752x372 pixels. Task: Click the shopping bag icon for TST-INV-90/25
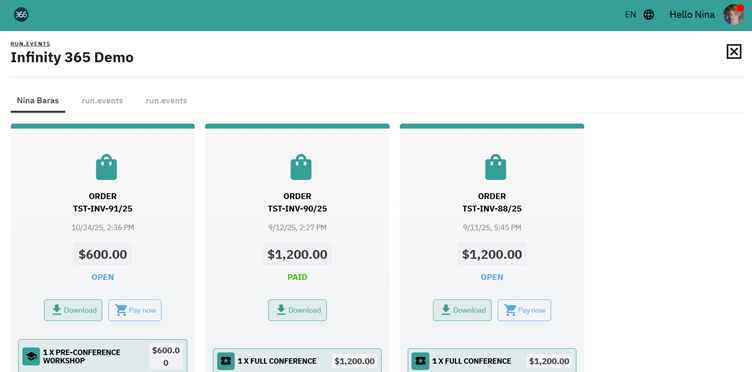pos(301,167)
